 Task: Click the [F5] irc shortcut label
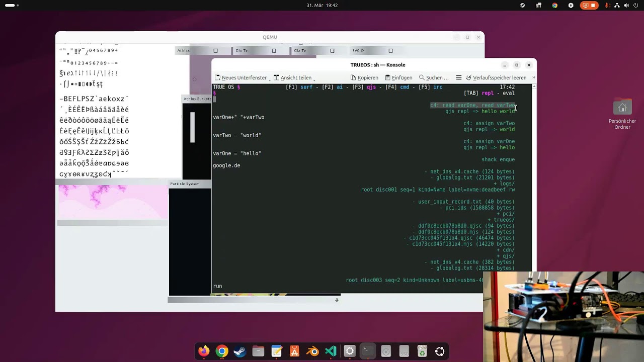(x=430, y=87)
